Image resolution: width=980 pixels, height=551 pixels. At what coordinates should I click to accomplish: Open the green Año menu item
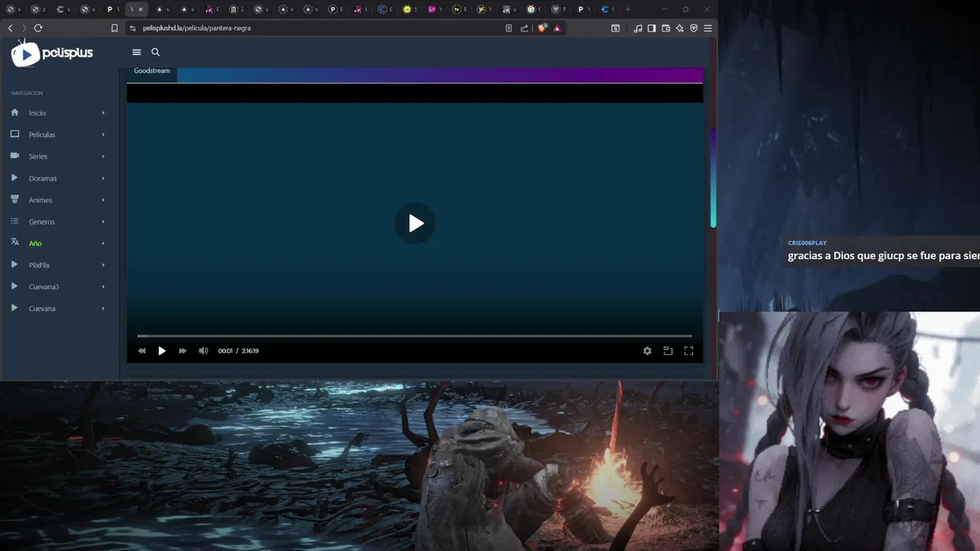pyautogui.click(x=35, y=243)
